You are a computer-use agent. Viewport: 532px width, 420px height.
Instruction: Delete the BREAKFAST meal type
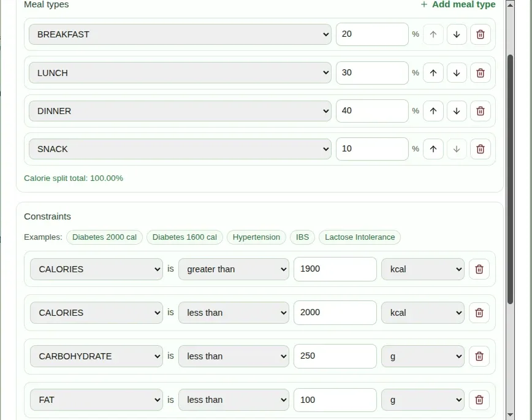(481, 34)
